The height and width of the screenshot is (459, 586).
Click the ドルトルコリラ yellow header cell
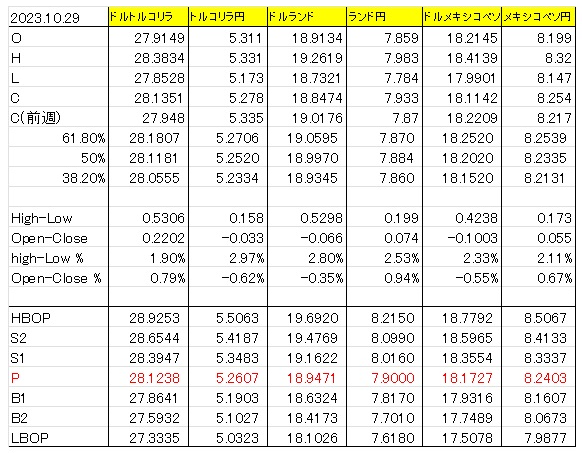click(x=149, y=17)
